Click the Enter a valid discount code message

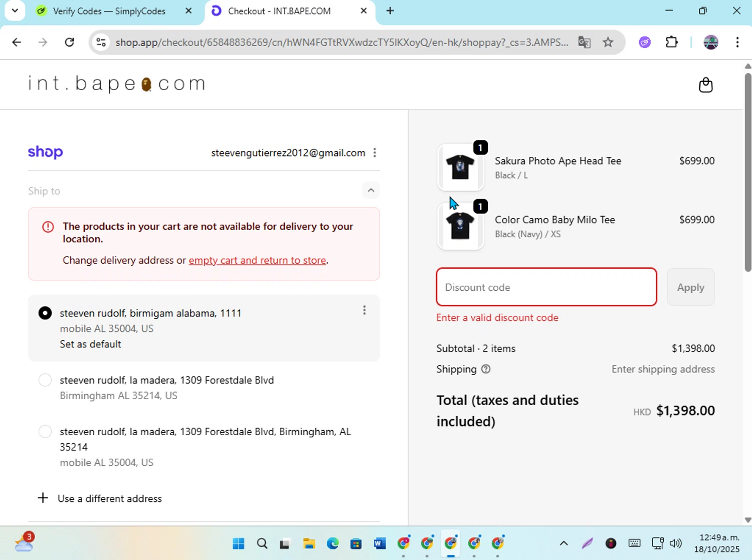pos(497,318)
